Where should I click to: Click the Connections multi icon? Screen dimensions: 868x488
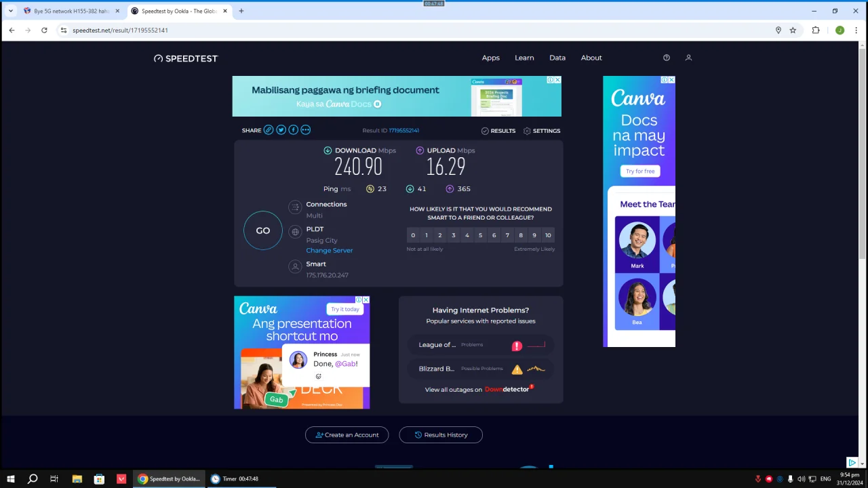(295, 207)
